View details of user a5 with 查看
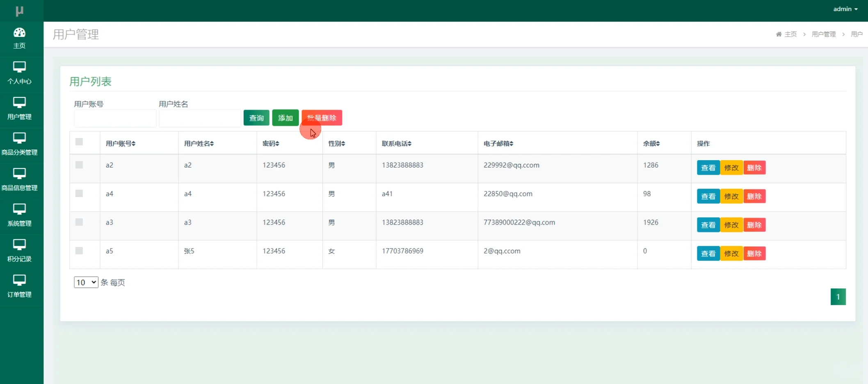 [x=708, y=253]
